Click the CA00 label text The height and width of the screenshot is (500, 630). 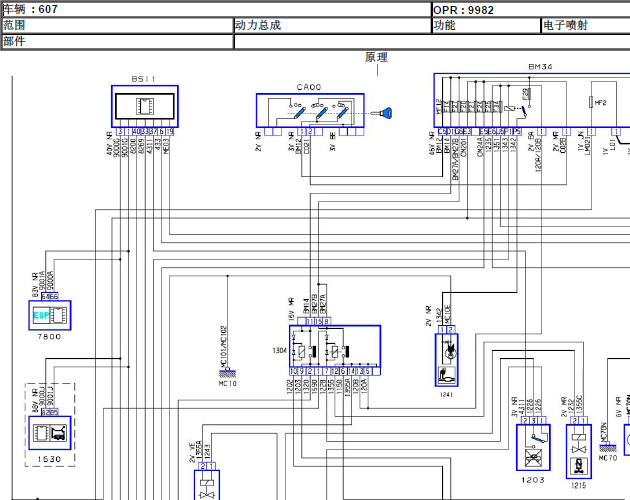coord(309,87)
